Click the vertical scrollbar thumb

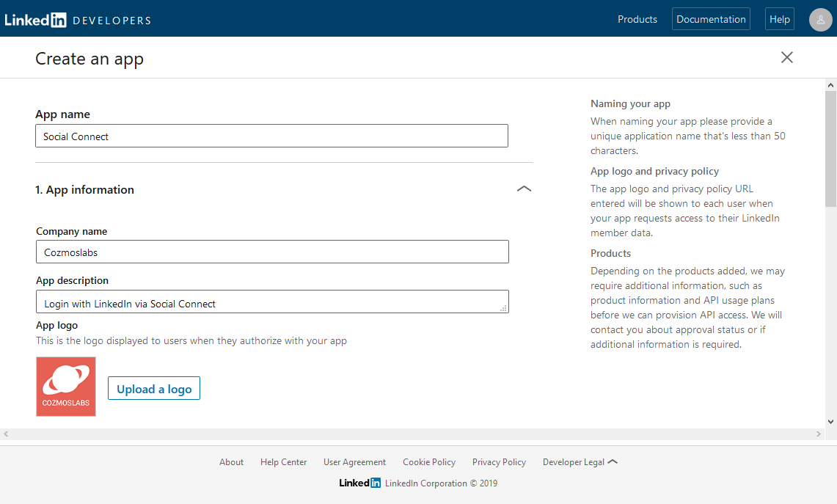(x=830, y=149)
